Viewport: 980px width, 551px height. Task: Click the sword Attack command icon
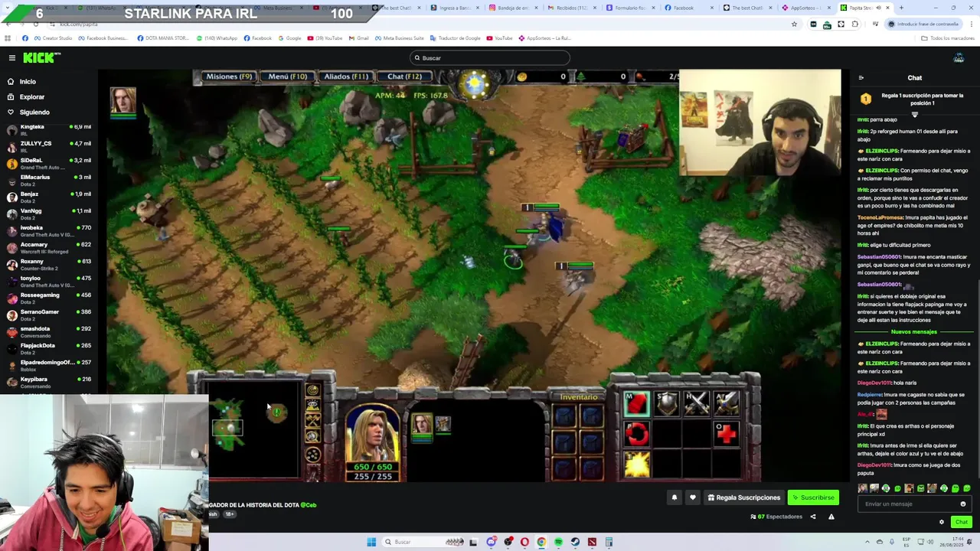point(727,403)
